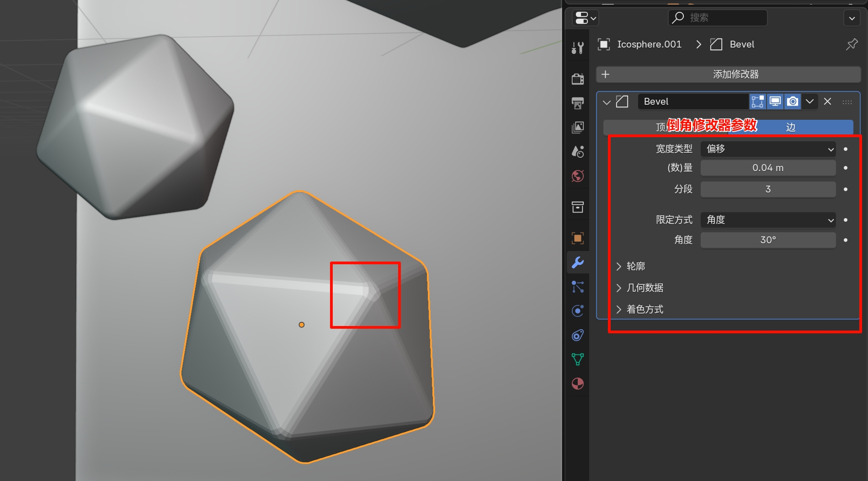Click the 分段 segments value field
868x481 pixels.
(768, 189)
